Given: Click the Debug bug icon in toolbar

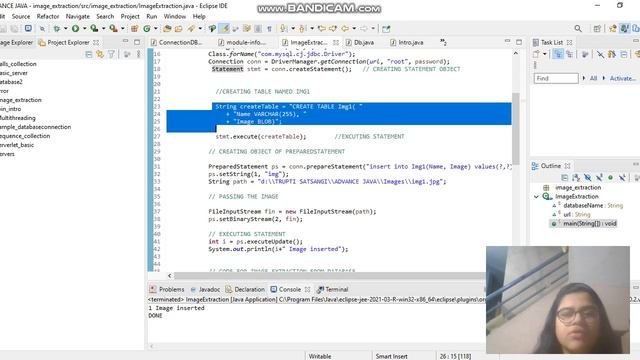Looking at the screenshot, I should click(57, 28).
